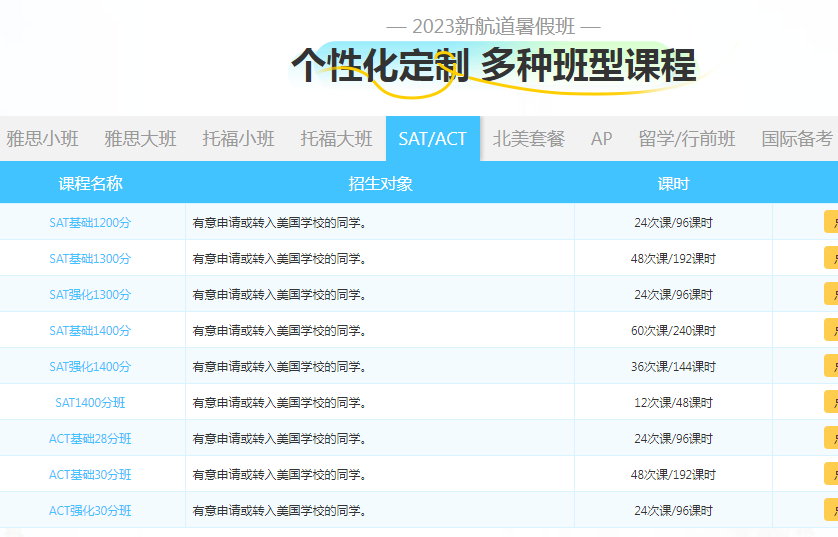Image resolution: width=838 pixels, height=537 pixels.
Task: Click the 36次课/144课时 hours cell
Action: click(673, 367)
